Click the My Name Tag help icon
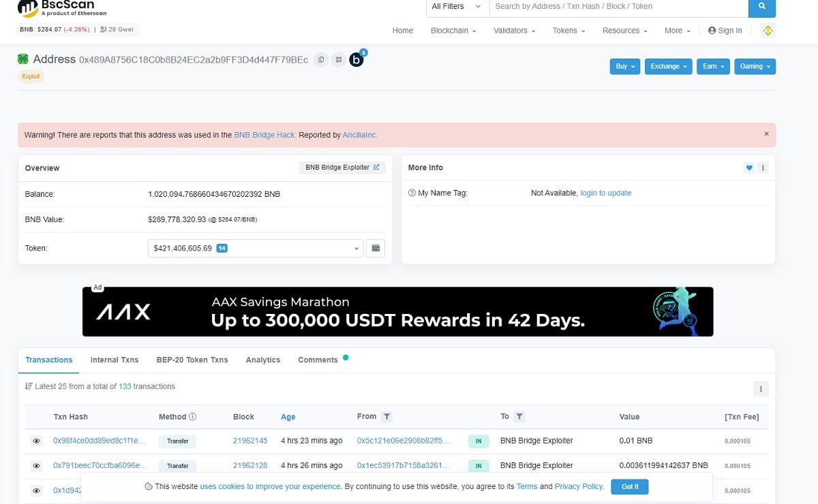818x504 pixels. tap(412, 193)
